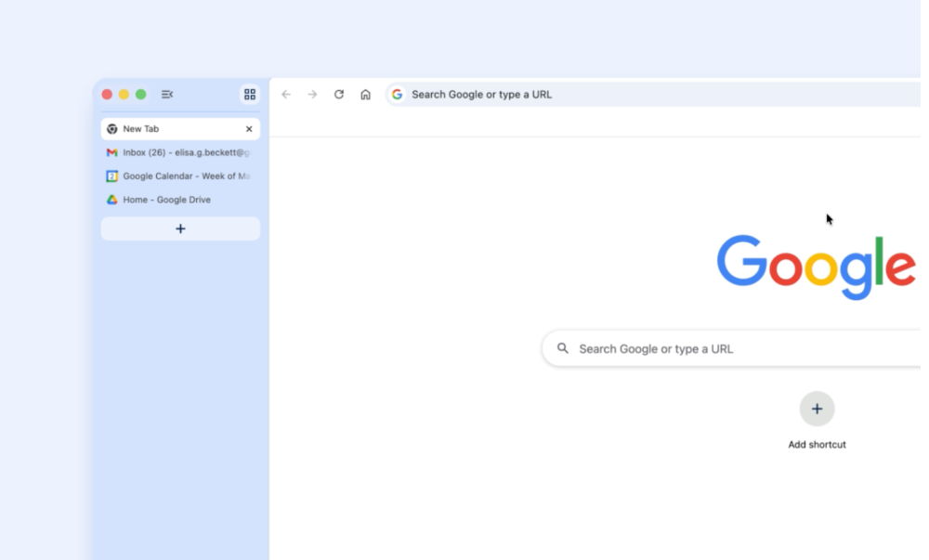Open the home page via home icon
The width and height of the screenshot is (929, 560).
[365, 94]
